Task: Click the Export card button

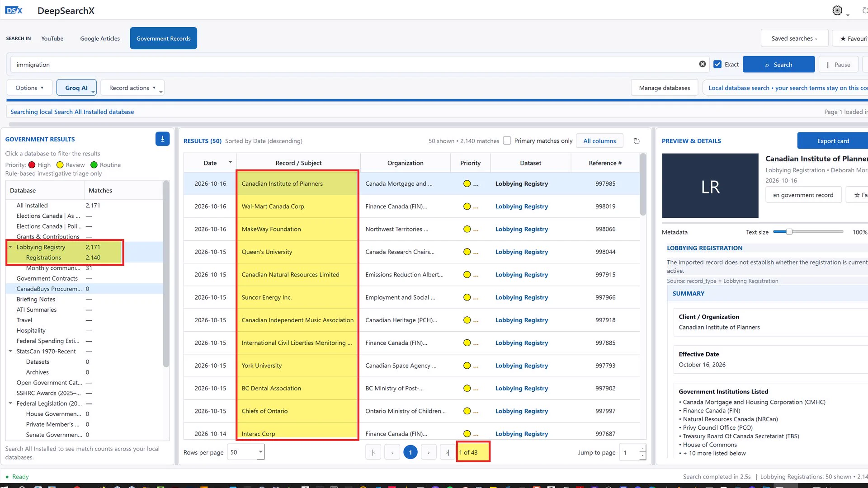Action: click(x=833, y=141)
